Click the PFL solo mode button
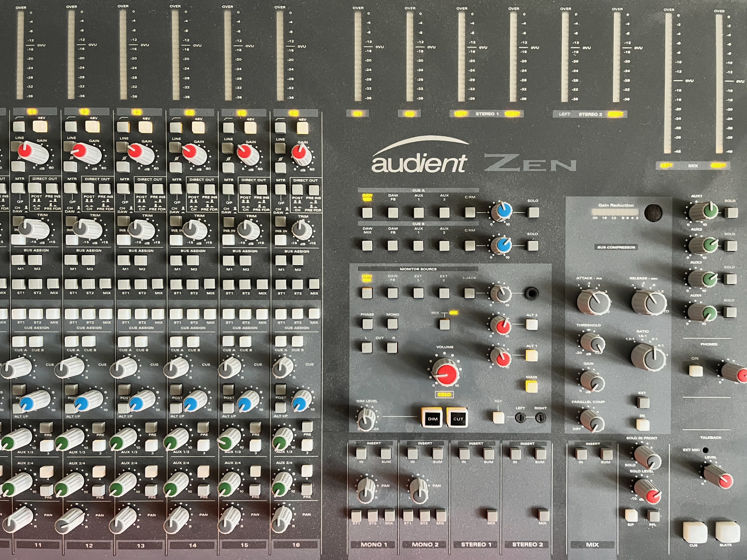Viewport: 747px width, 560px height. coord(653,516)
